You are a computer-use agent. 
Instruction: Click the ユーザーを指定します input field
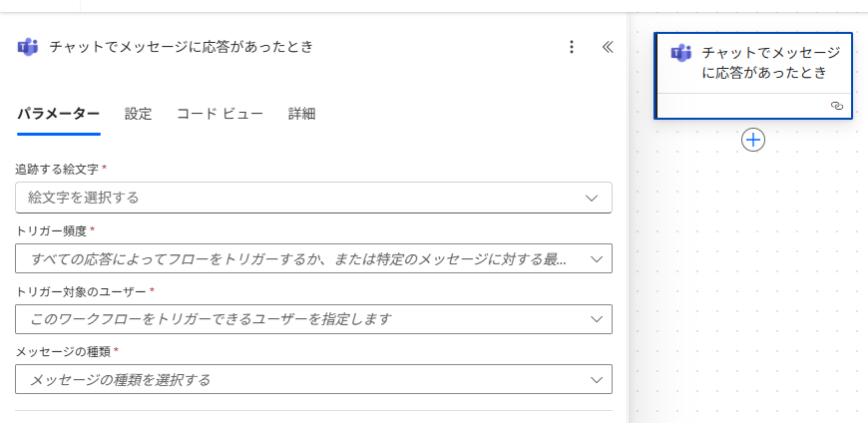[x=299, y=319]
